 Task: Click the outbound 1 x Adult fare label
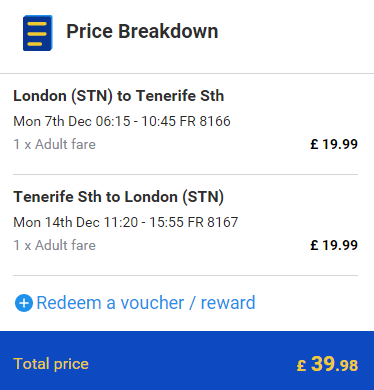pyautogui.click(x=54, y=144)
